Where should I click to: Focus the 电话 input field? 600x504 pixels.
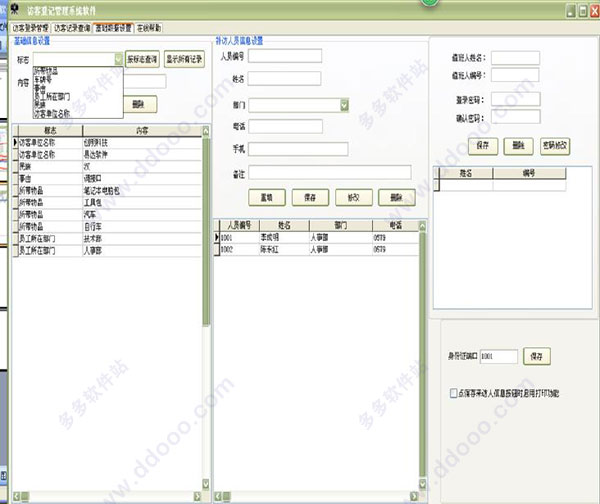point(285,126)
